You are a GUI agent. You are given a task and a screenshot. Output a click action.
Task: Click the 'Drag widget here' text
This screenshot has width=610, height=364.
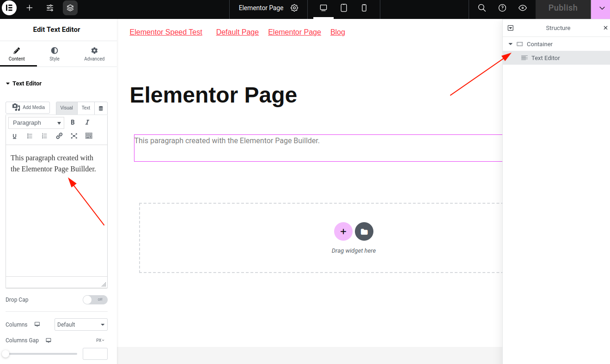click(x=354, y=251)
